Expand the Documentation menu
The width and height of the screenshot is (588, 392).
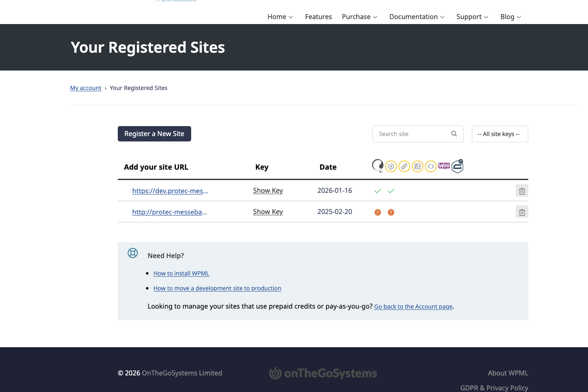click(417, 17)
